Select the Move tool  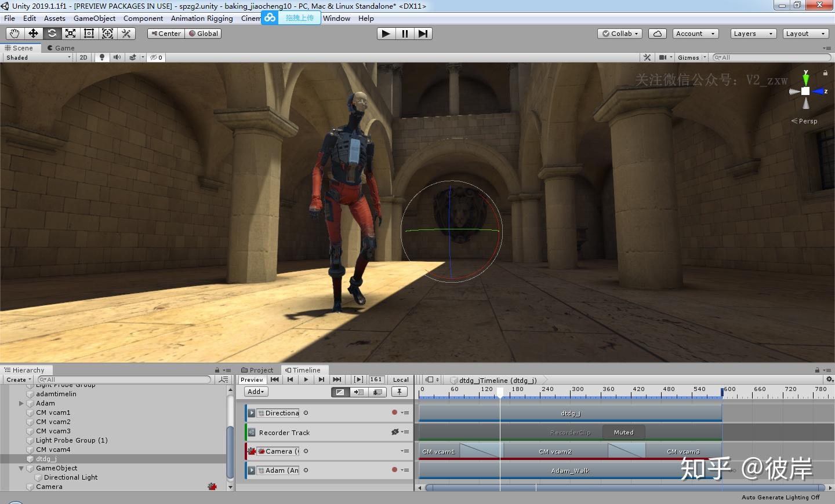pyautogui.click(x=33, y=34)
